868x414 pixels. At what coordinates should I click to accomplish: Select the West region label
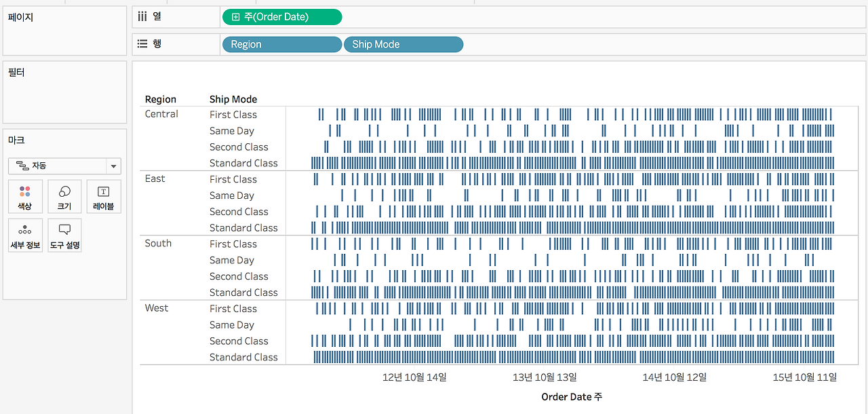tap(157, 308)
